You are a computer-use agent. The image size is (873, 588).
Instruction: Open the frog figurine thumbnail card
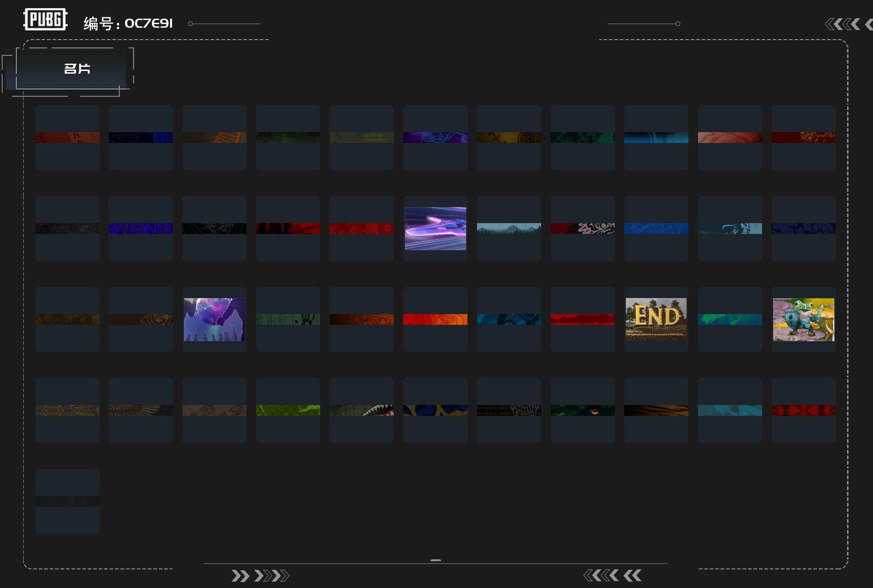803,319
